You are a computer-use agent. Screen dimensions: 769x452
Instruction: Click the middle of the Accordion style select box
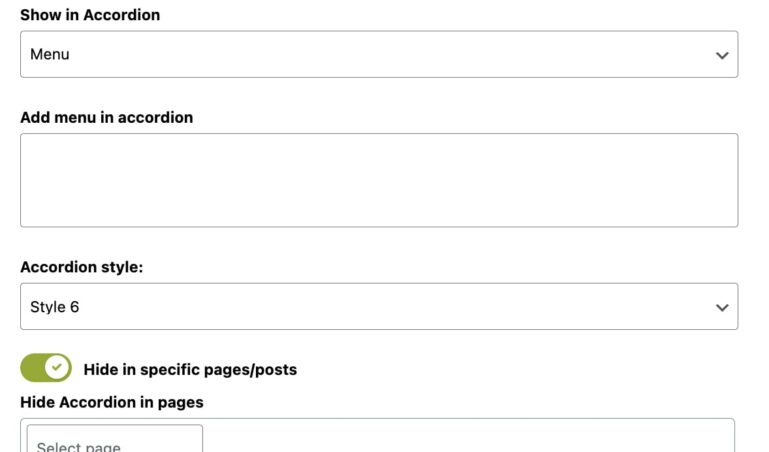(379, 306)
